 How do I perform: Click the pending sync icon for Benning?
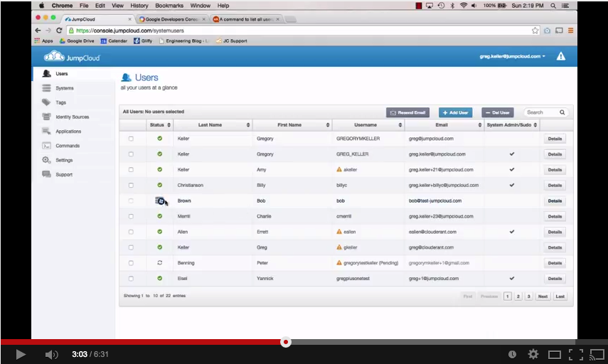coord(159,262)
